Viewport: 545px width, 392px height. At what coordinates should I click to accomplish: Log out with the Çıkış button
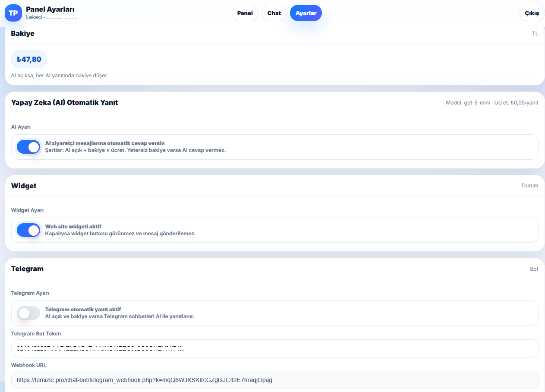[532, 13]
